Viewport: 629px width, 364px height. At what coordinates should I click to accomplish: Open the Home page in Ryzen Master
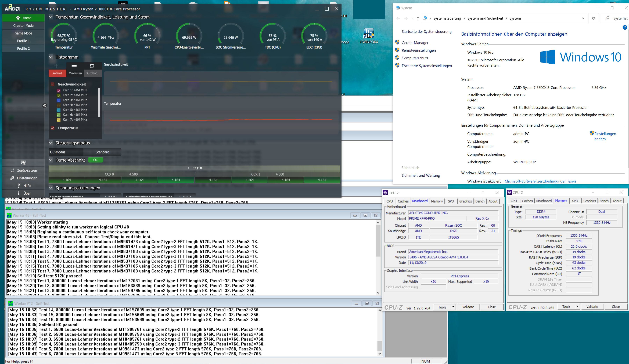coord(23,18)
